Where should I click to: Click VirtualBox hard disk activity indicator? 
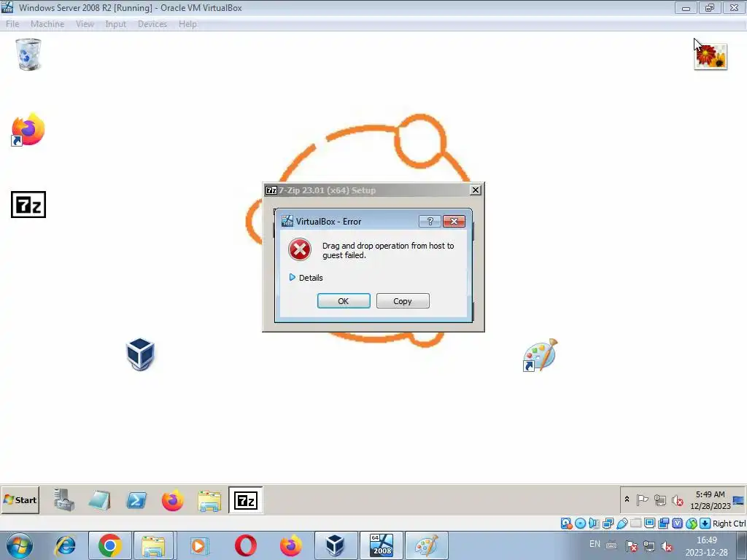click(566, 524)
